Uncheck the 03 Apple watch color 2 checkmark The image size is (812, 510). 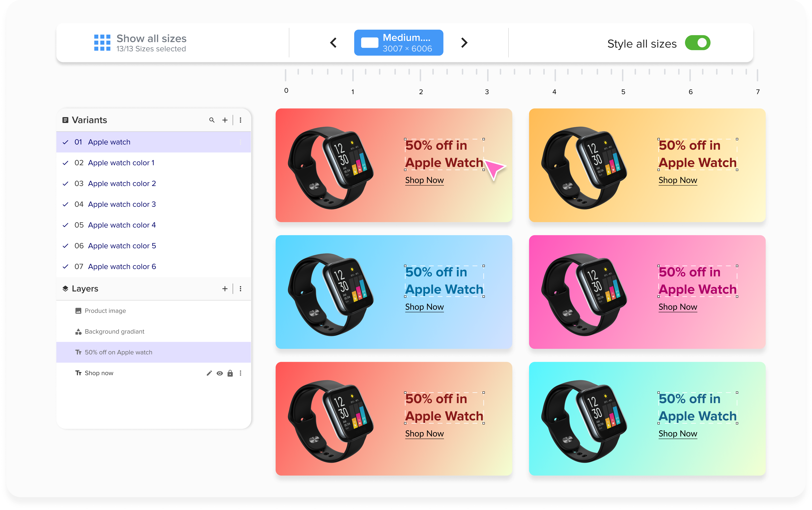click(x=65, y=184)
